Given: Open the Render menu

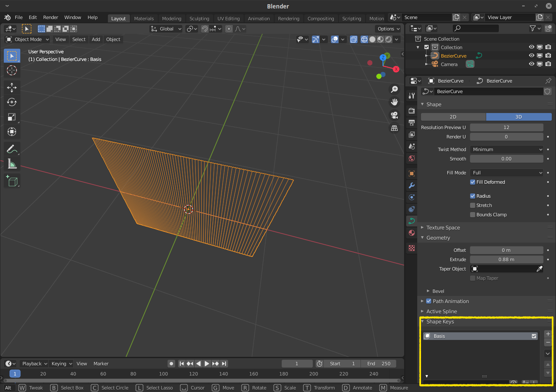Looking at the screenshot, I should 50,17.
